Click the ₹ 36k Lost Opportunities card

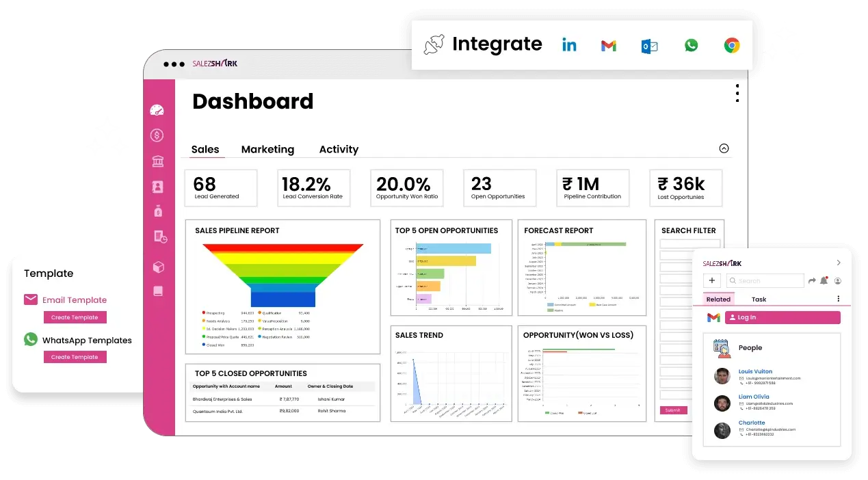686,188
